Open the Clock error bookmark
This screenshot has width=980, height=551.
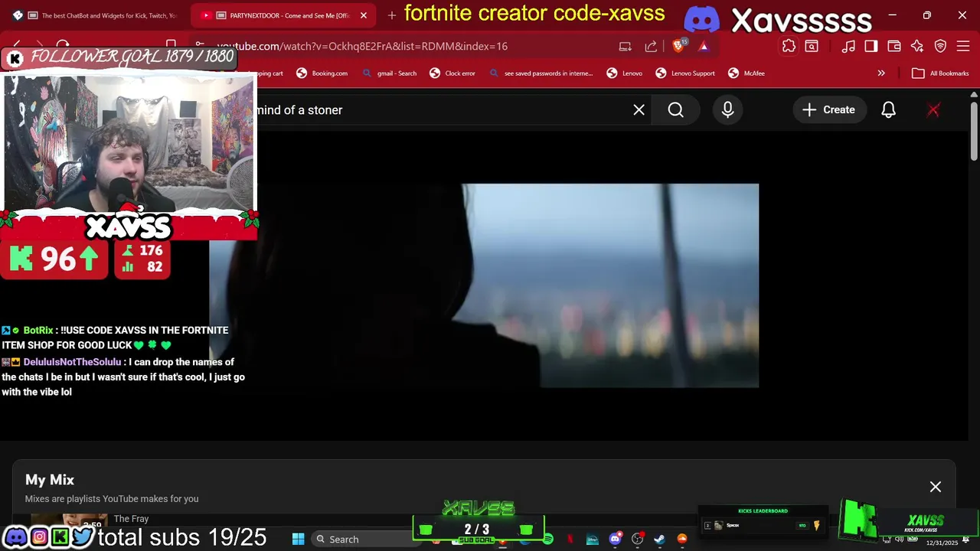pos(452,73)
